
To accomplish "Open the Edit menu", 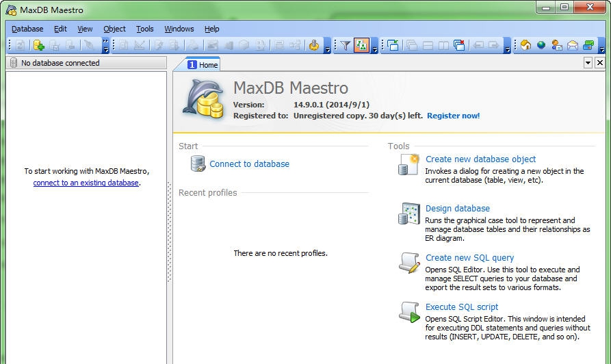I will (x=60, y=29).
